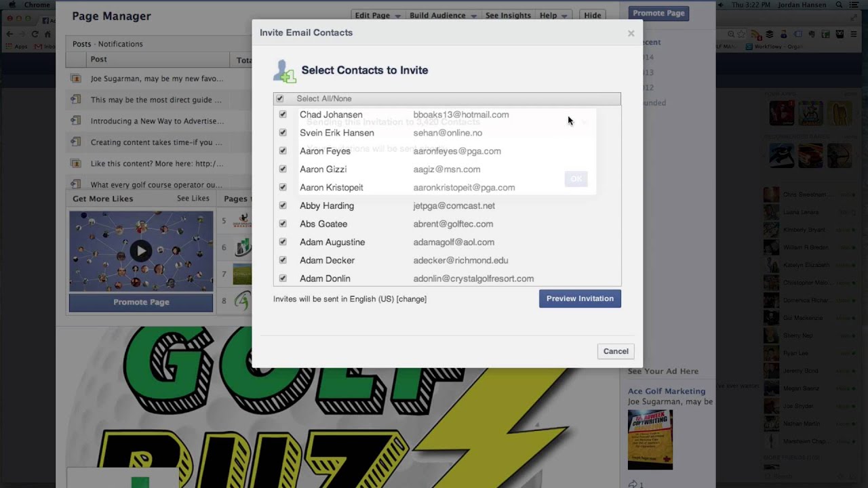Screen dimensions: 868x488
Task: Toggle the Select All/None checkbox
Action: [279, 98]
